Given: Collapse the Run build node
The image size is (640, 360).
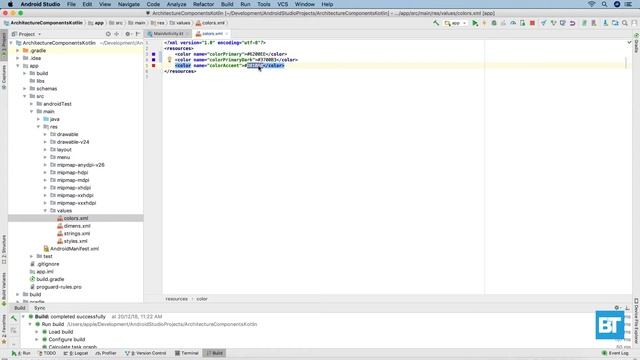Looking at the screenshot, I should tap(30, 324).
